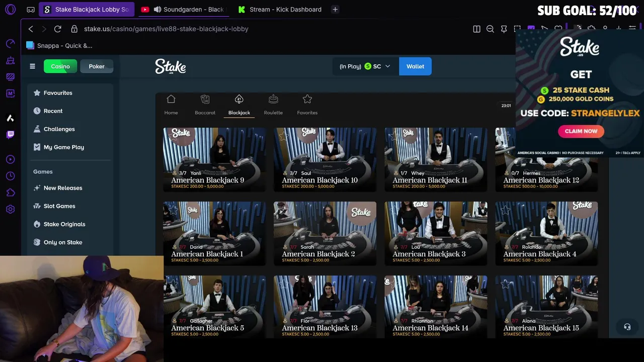Toggle split screen view in address bar

point(476,29)
